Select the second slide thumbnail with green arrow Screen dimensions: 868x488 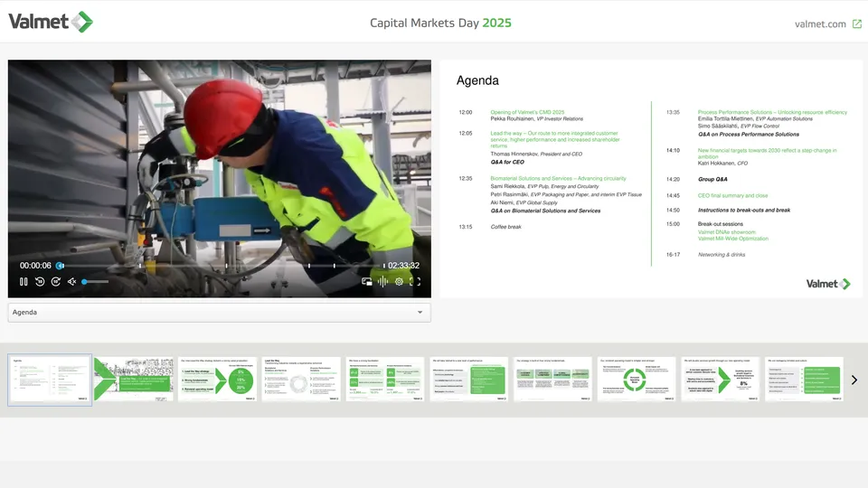(134, 379)
